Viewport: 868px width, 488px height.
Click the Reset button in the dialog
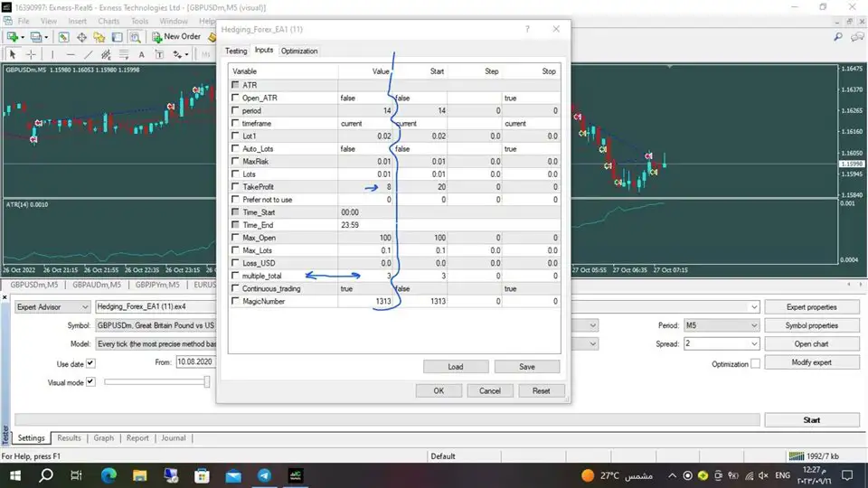[541, 390]
